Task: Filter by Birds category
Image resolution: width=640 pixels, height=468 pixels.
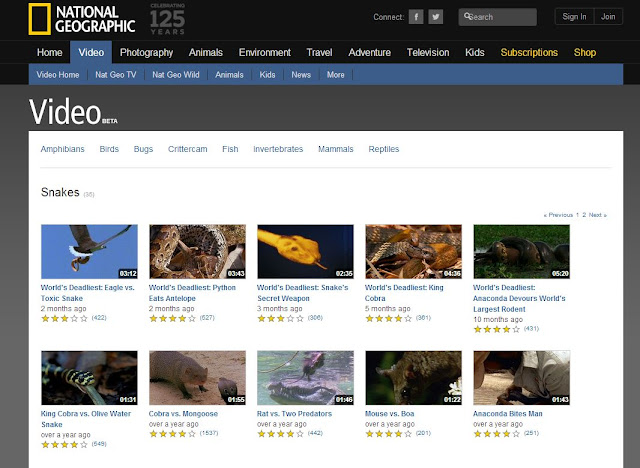Action: tap(109, 149)
